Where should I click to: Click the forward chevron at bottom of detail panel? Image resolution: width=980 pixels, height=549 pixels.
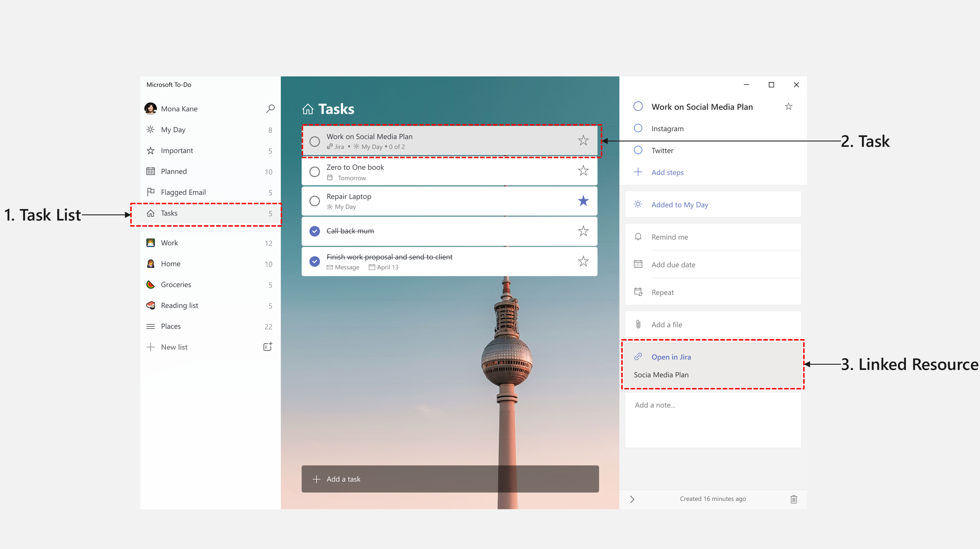(632, 498)
